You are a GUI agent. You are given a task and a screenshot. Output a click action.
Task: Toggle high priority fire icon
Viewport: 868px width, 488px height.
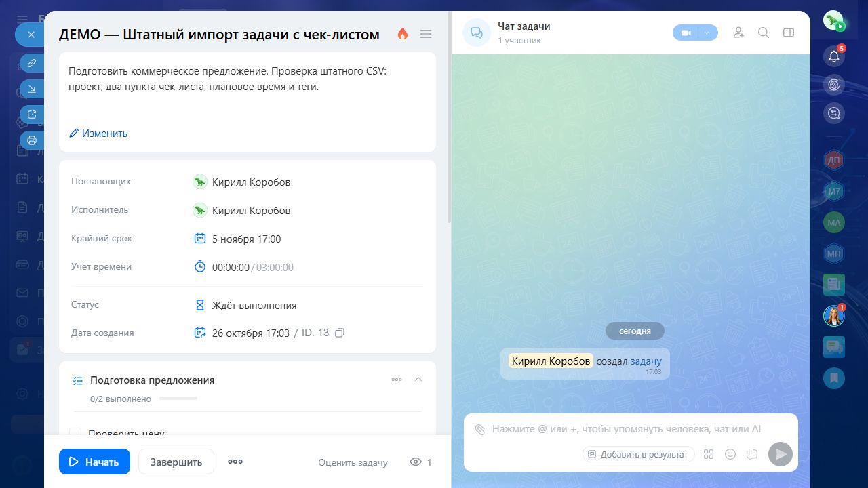[403, 34]
